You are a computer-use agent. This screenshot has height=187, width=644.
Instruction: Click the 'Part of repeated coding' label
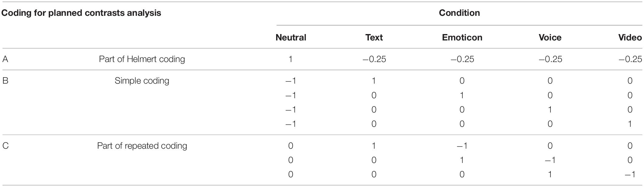pos(142,146)
